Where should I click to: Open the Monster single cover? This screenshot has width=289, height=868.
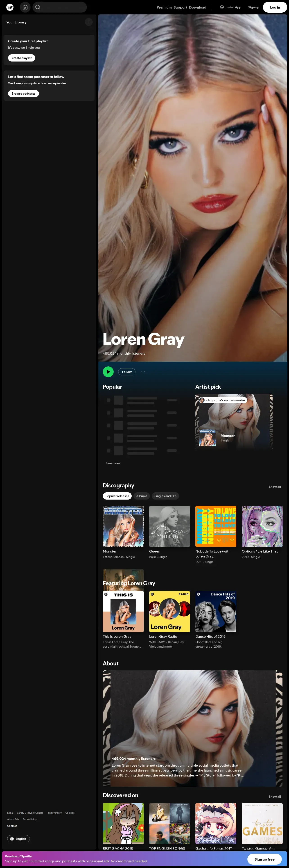pyautogui.click(x=123, y=526)
